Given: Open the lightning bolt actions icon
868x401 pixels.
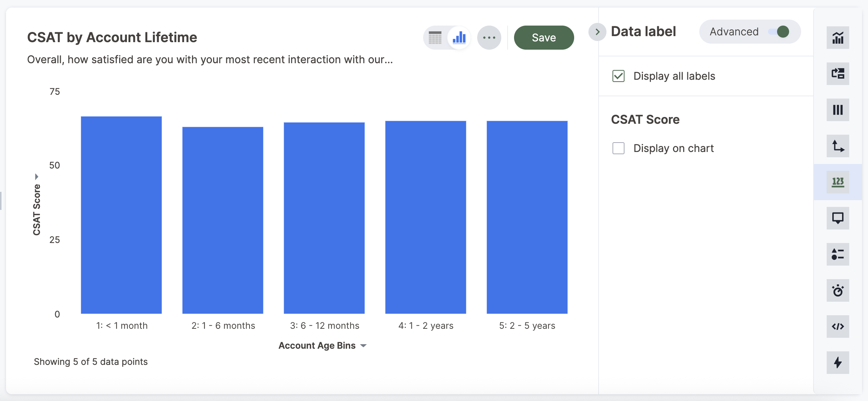Looking at the screenshot, I should click(838, 363).
